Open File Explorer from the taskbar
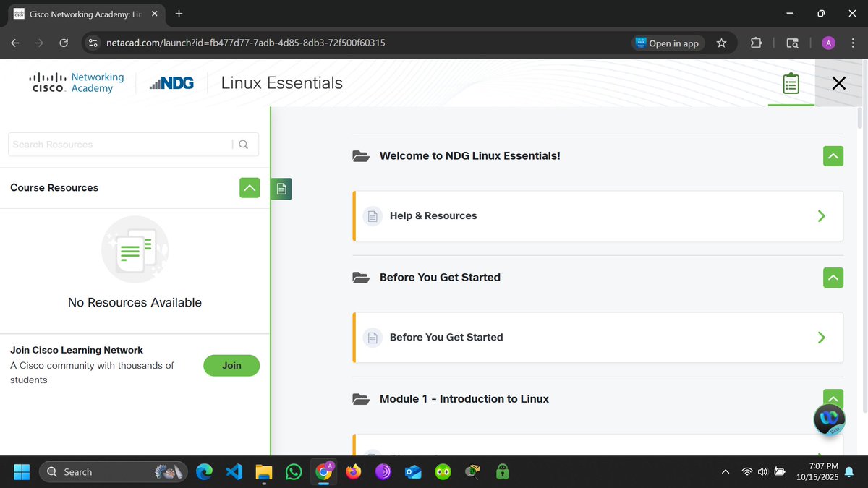 click(x=264, y=472)
